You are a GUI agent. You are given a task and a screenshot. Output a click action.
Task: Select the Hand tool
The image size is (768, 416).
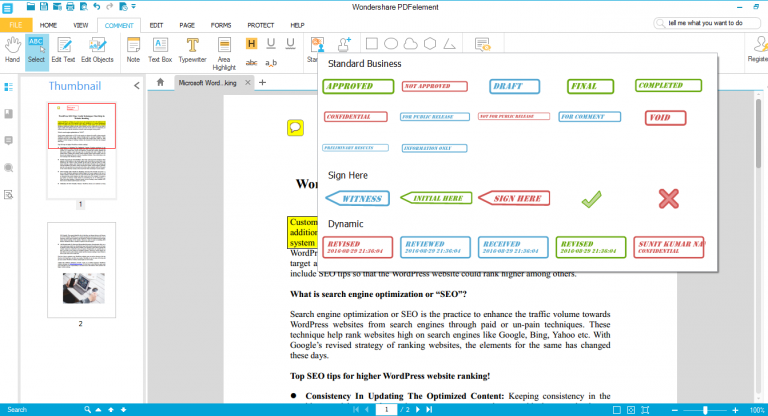(12, 49)
